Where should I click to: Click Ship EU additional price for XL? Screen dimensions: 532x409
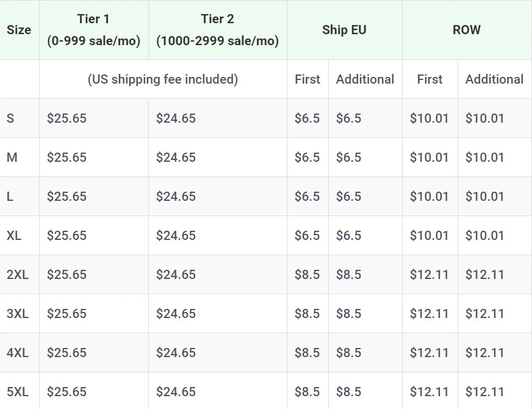pos(348,236)
